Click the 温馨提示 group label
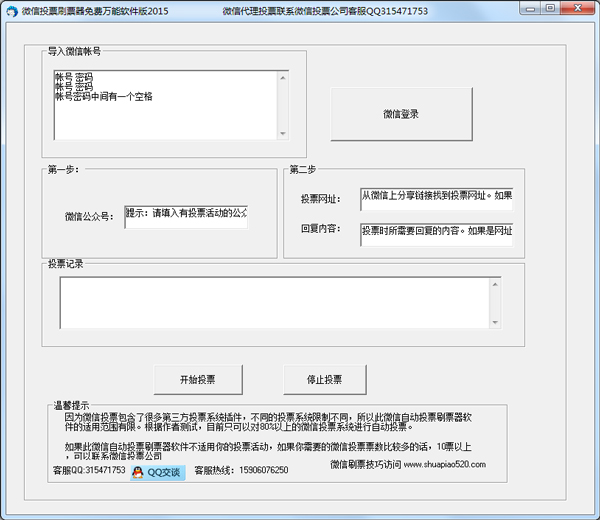This screenshot has height=520, width=600. pos(72,406)
